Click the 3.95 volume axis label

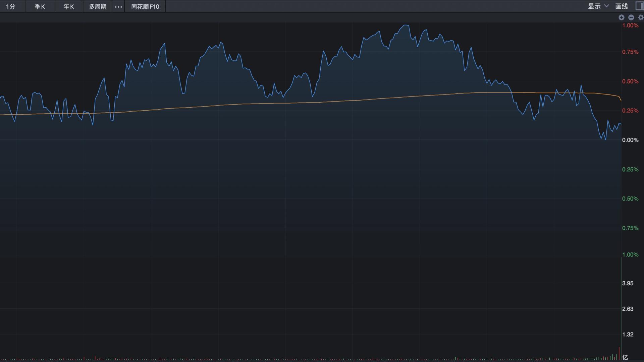point(628,283)
